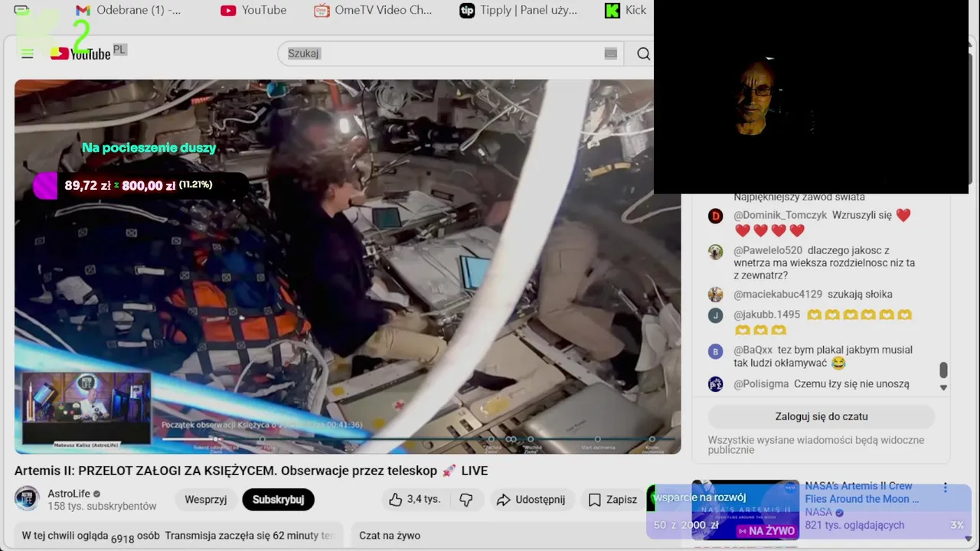Image resolution: width=980 pixels, height=551 pixels.
Task: Click the @Polisigma username in chat
Action: pos(761,383)
